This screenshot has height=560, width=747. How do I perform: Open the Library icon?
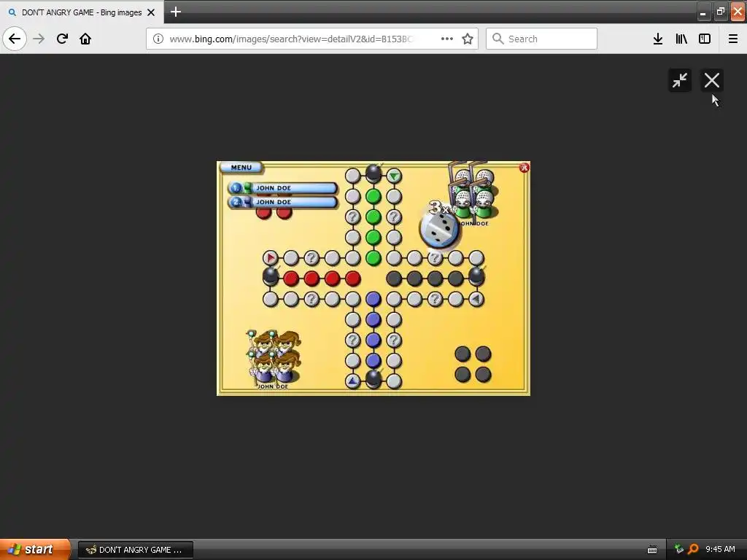(681, 39)
